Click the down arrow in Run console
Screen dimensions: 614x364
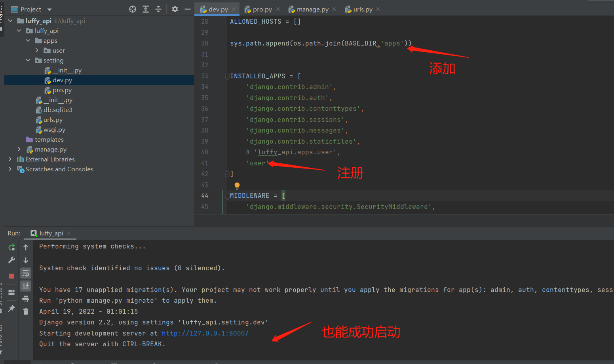coord(26,260)
